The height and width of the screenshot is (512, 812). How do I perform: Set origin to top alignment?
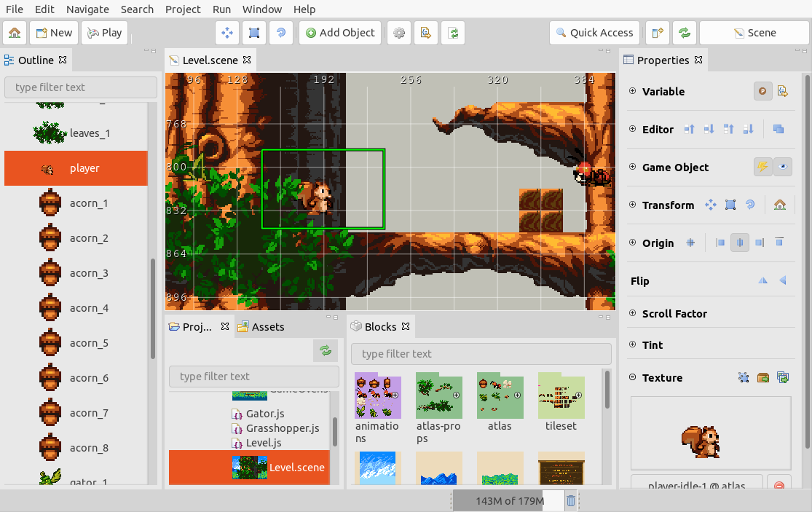(x=779, y=243)
